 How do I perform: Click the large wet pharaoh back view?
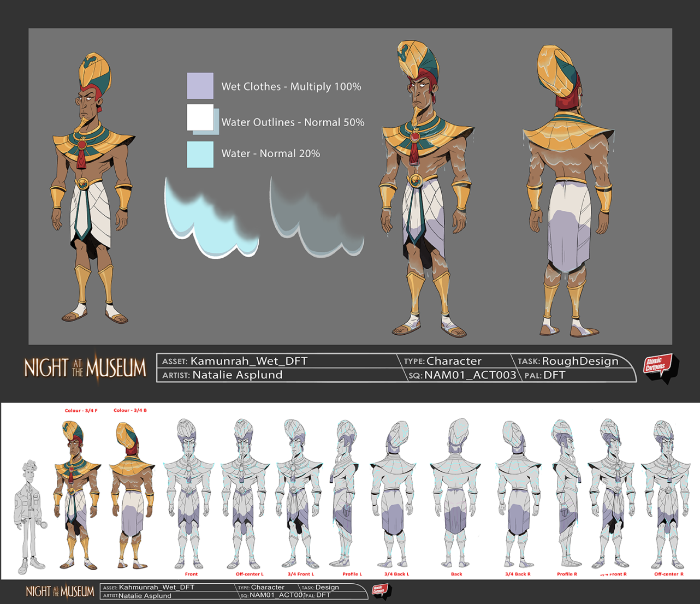pos(569,190)
